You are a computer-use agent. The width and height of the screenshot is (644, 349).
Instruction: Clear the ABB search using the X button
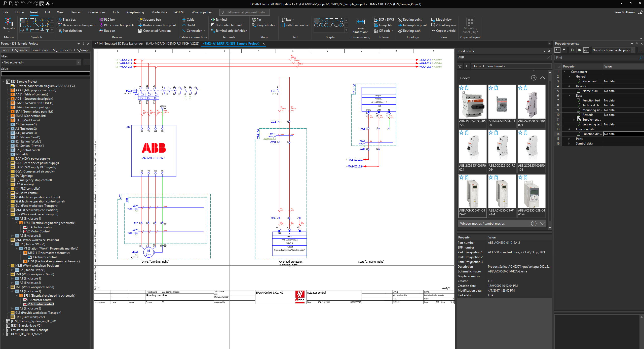pyautogui.click(x=549, y=57)
